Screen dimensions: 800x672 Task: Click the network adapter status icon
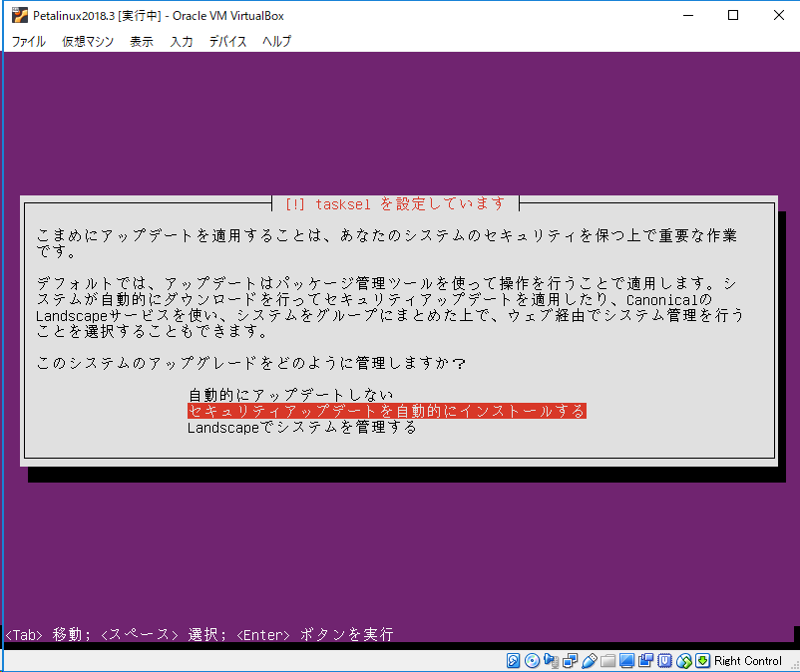click(x=569, y=660)
